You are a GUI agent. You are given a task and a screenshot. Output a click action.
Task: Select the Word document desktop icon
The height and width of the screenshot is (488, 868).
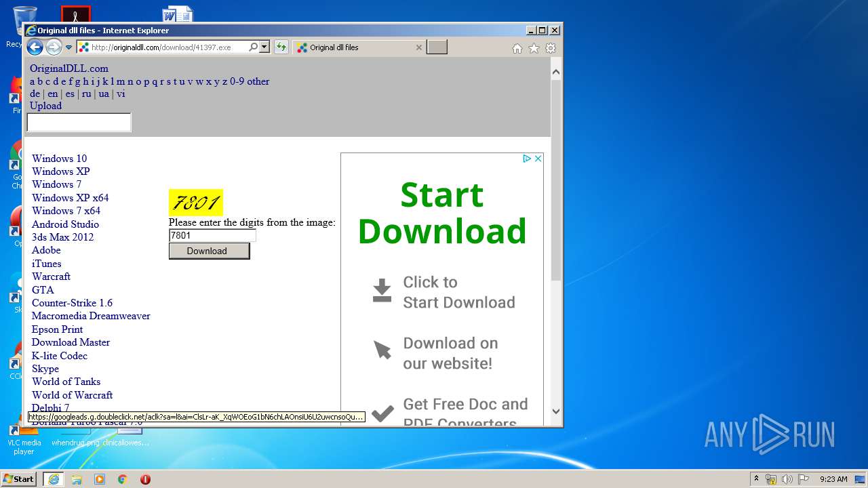click(178, 15)
